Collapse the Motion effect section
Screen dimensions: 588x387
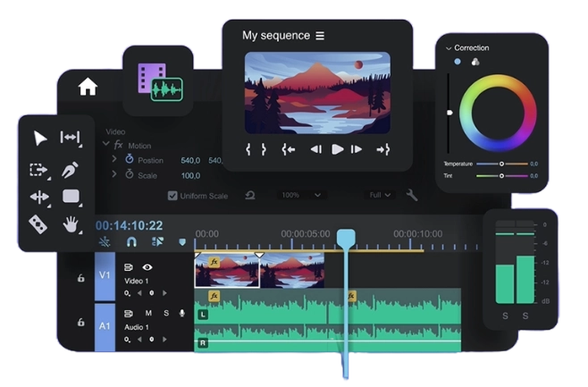tap(106, 144)
